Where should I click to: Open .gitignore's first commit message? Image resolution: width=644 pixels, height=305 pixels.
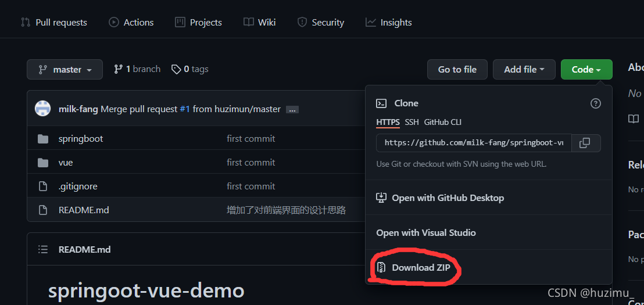click(251, 186)
